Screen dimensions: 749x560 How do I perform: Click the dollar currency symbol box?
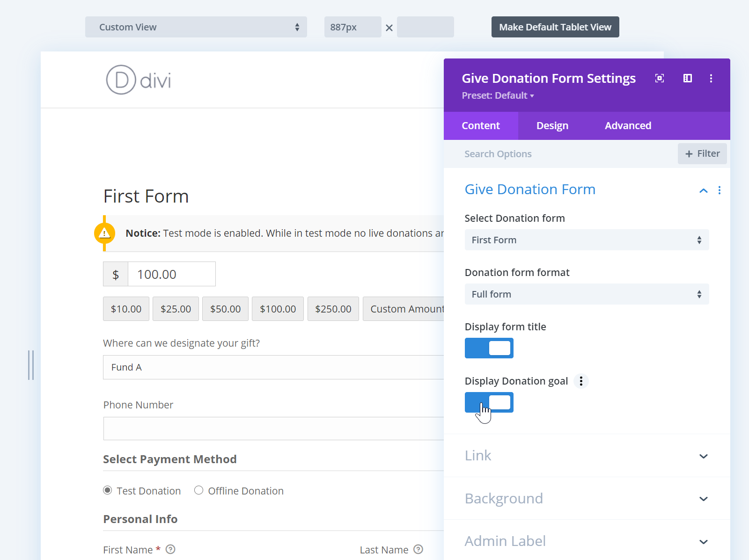[x=116, y=274]
